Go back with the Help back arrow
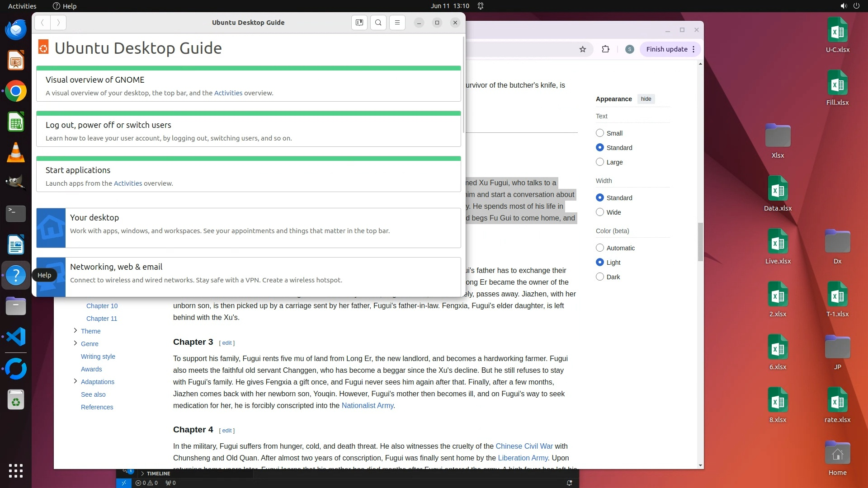The height and width of the screenshot is (488, 868). click(x=42, y=23)
